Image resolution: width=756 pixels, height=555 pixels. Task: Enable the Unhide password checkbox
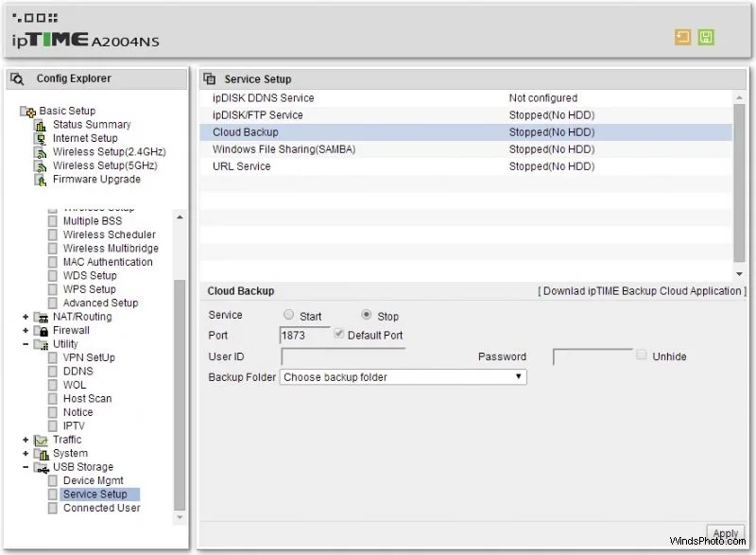pyautogui.click(x=642, y=355)
